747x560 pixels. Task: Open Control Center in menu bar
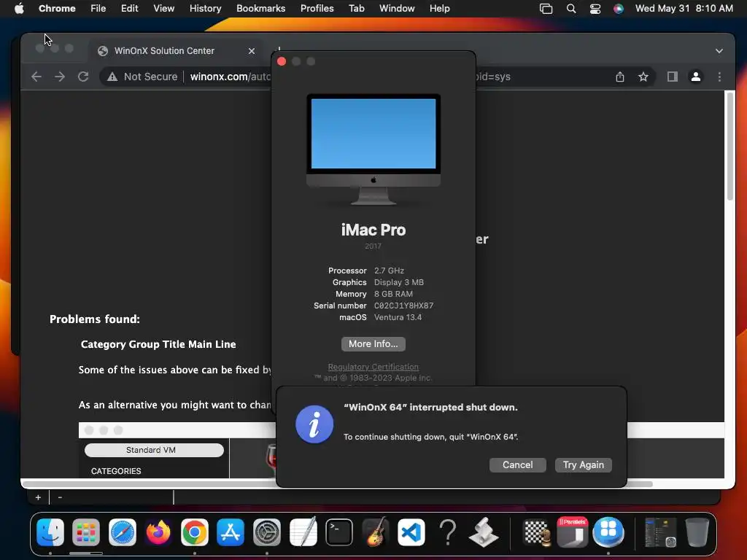coord(595,8)
